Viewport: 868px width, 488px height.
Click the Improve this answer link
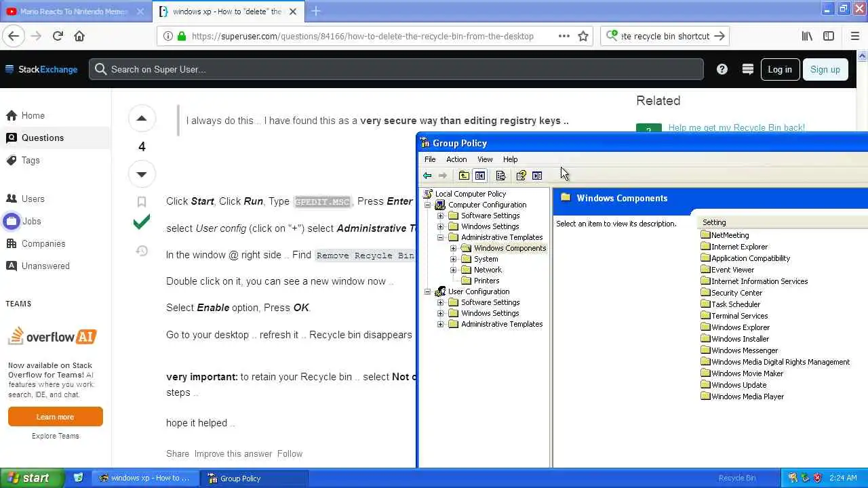pos(233,453)
